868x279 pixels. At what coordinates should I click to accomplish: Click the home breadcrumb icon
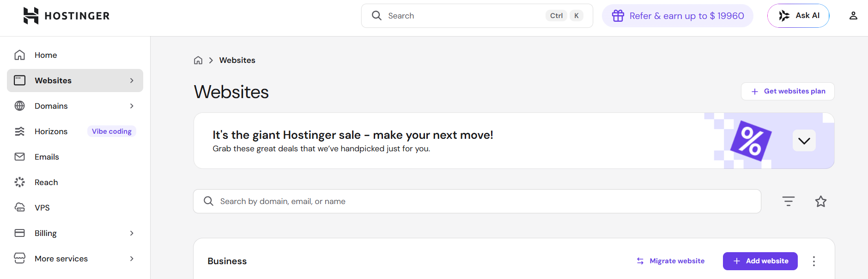tap(198, 60)
